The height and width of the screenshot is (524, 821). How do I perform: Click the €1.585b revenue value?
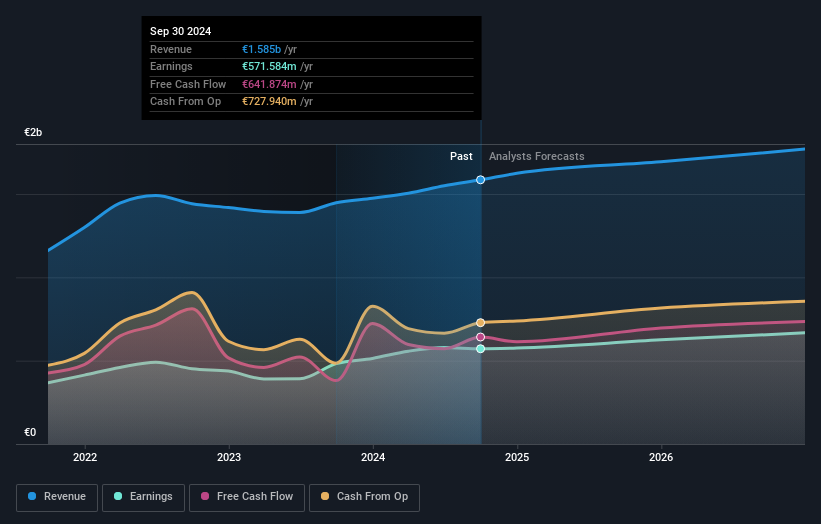point(262,49)
